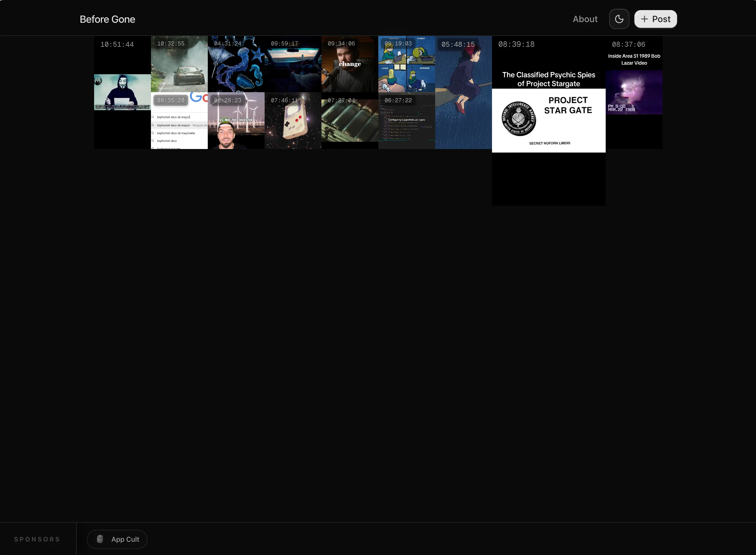The width and height of the screenshot is (756, 555).
Task: Open the Project Star Gate post
Action: (548, 120)
